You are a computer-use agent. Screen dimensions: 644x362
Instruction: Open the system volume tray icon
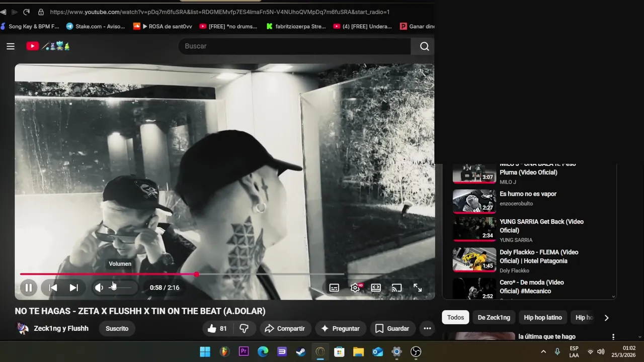pyautogui.click(x=601, y=351)
